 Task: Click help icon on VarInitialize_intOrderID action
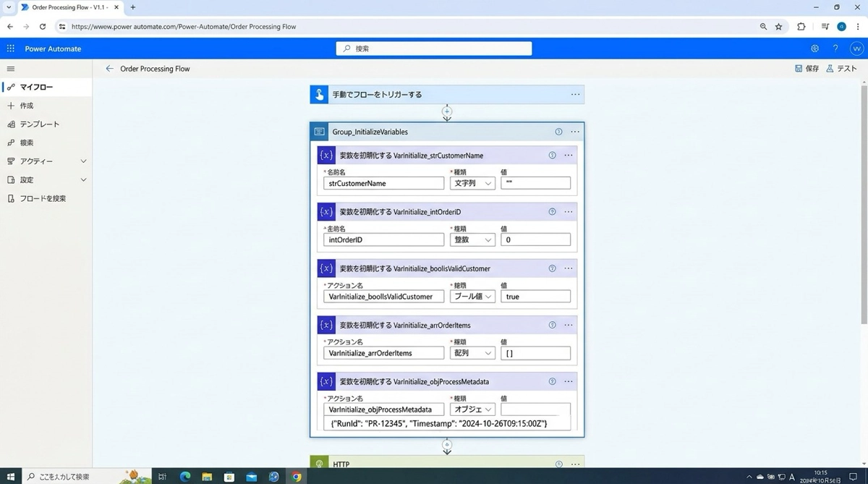552,212
